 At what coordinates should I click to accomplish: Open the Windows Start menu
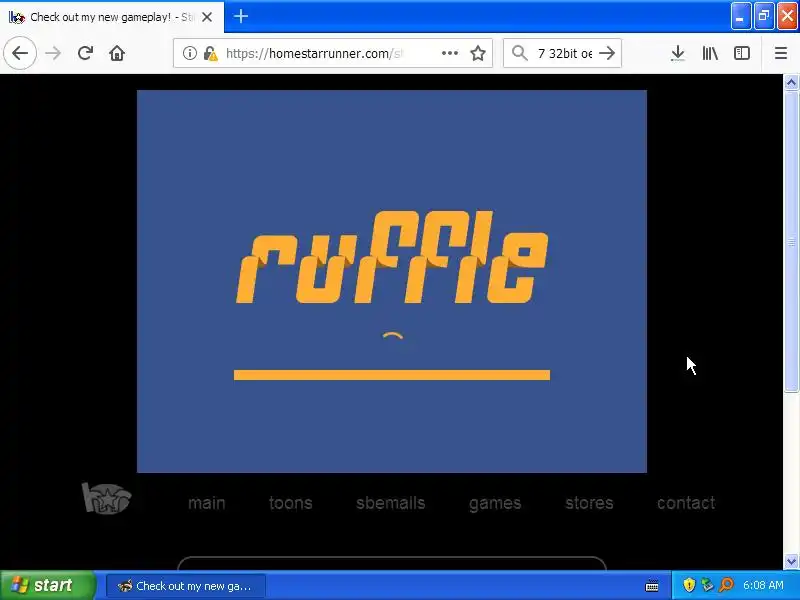point(47,585)
